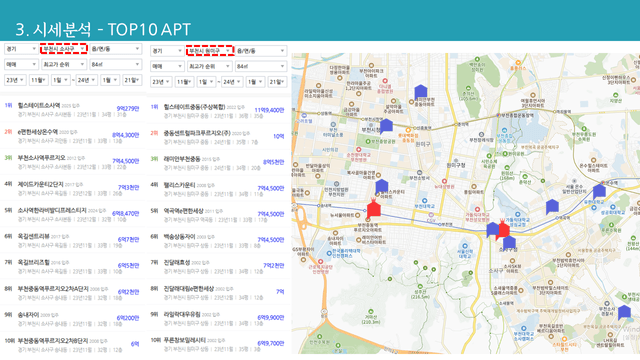
Task: Open 경기 province dropdown in 원미구 filter panel
Action: tap(167, 51)
